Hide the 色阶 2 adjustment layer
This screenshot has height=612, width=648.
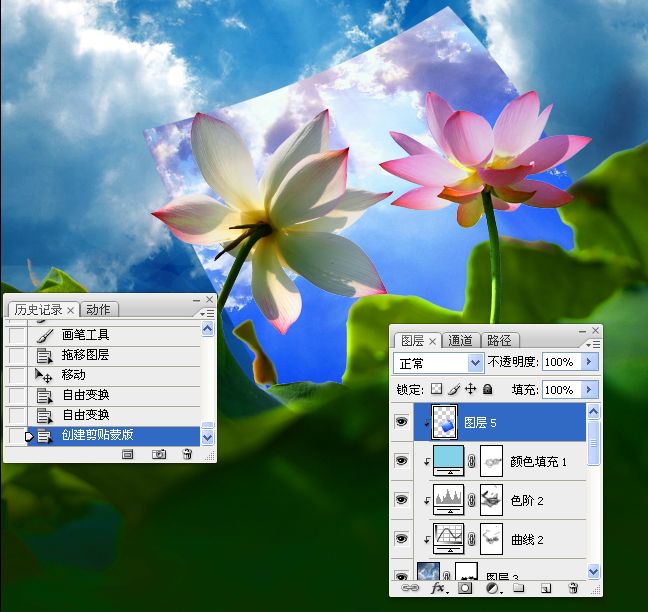tap(402, 500)
